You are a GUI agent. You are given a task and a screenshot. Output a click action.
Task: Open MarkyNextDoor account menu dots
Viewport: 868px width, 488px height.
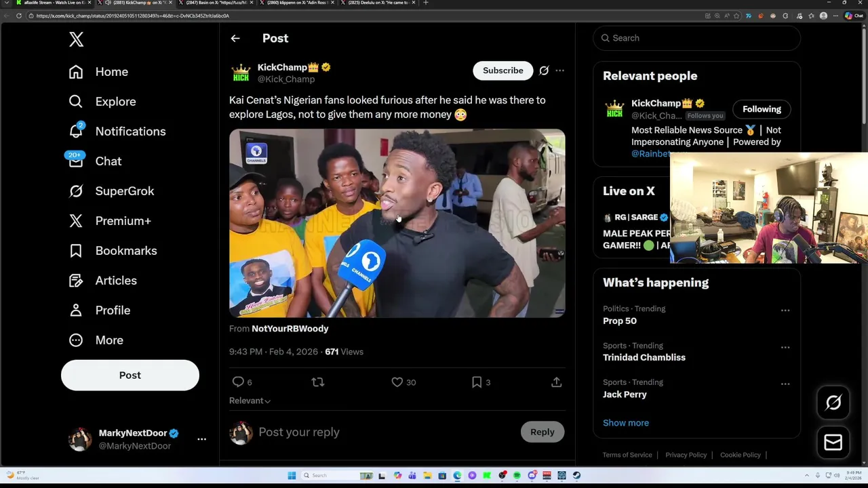pyautogui.click(x=201, y=439)
